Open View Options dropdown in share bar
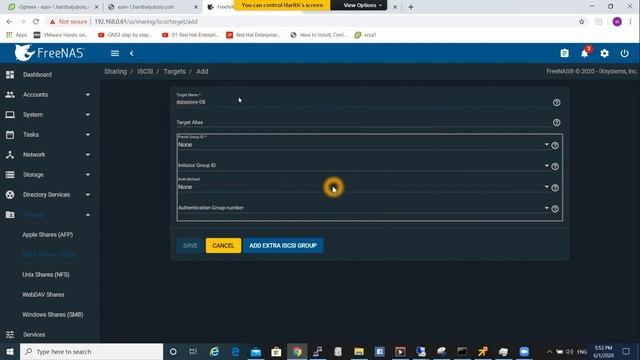The width and height of the screenshot is (640, 360). (362, 5)
